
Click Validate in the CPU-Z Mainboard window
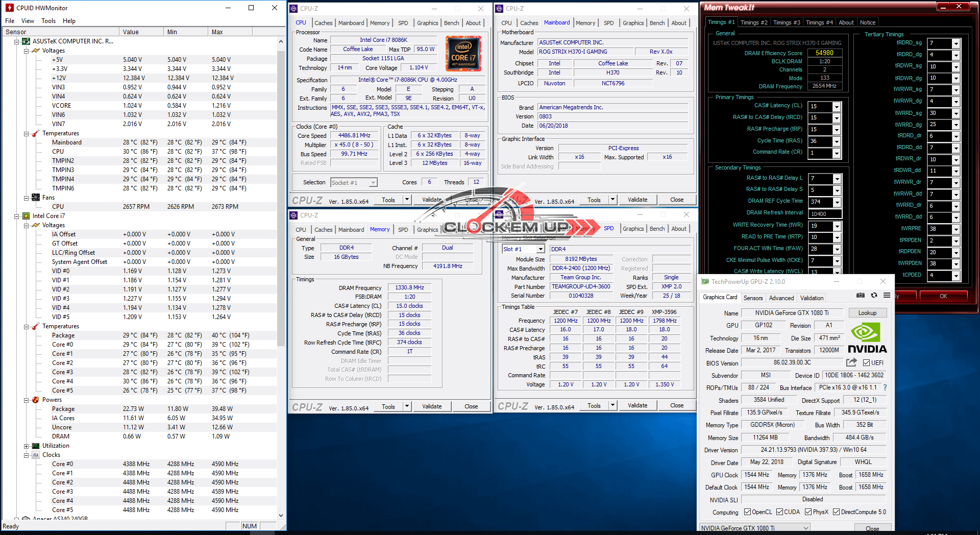pos(637,200)
